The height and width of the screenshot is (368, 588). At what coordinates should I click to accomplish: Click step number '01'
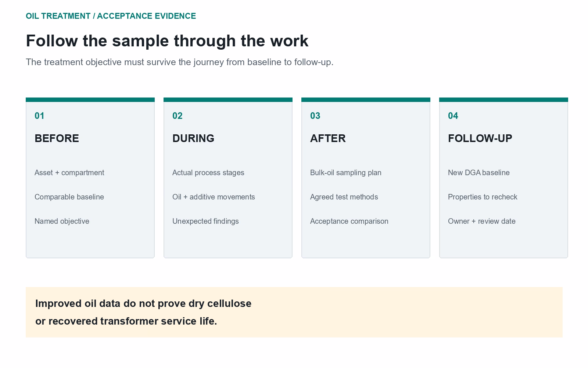click(x=39, y=116)
